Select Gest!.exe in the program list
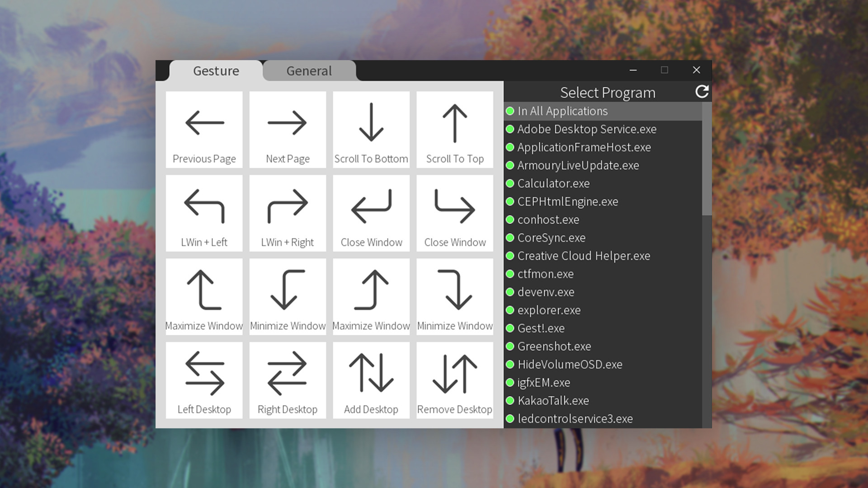This screenshot has height=488, width=868. [541, 328]
